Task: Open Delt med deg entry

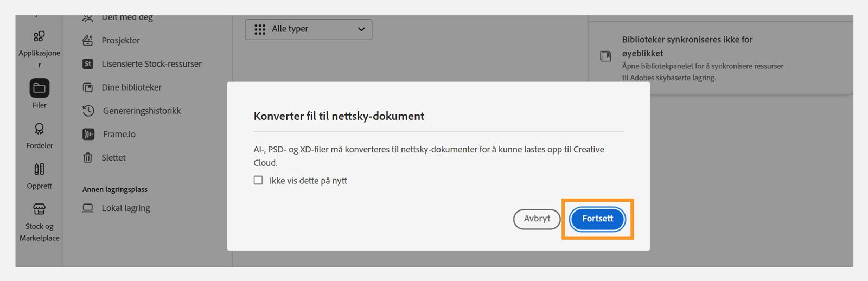Action: tap(127, 17)
